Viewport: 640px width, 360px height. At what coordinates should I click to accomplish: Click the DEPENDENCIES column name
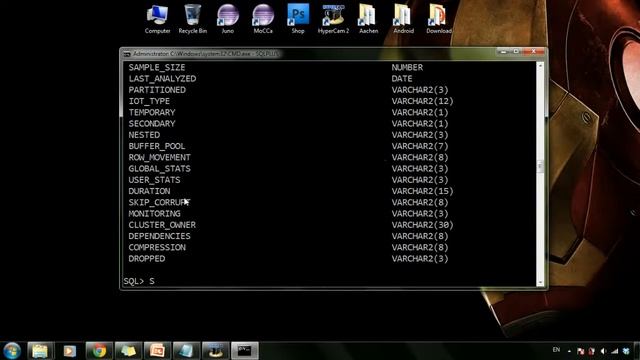[x=160, y=236]
